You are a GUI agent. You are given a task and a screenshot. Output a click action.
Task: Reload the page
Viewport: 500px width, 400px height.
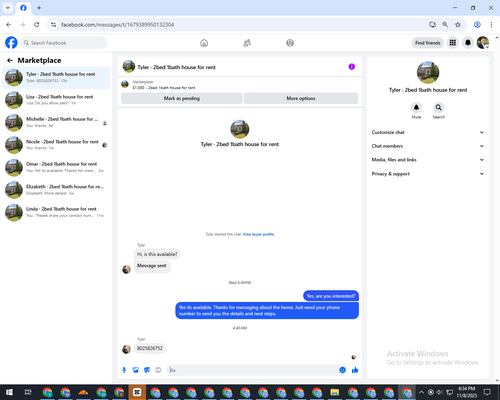coord(37,25)
